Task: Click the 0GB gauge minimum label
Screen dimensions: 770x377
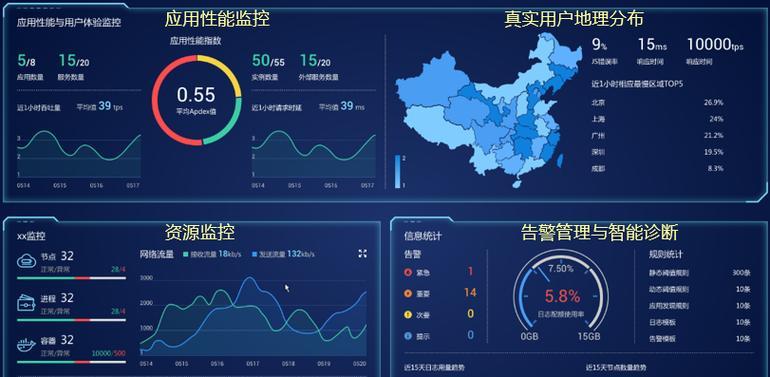Action: click(x=529, y=337)
